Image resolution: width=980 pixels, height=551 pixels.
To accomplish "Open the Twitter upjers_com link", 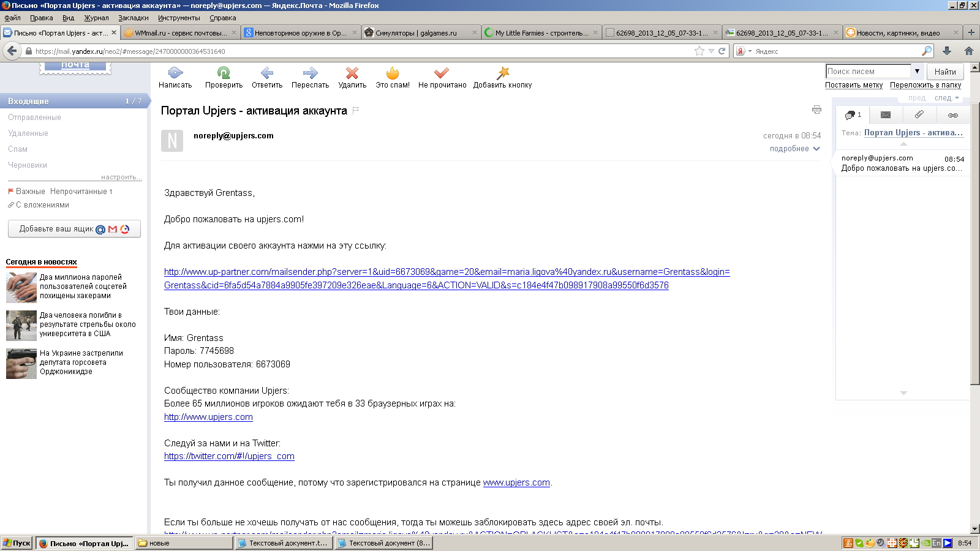I will point(229,456).
